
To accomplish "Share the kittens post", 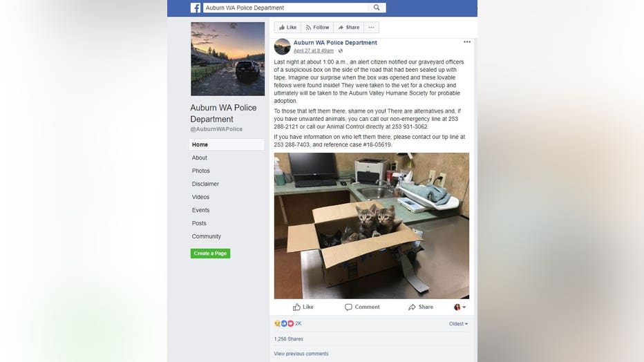I will (x=421, y=307).
